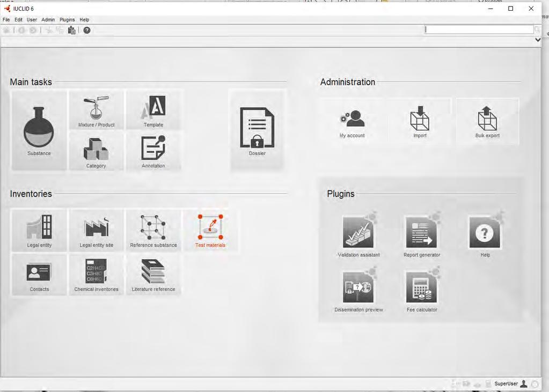Open the User menu

click(32, 20)
